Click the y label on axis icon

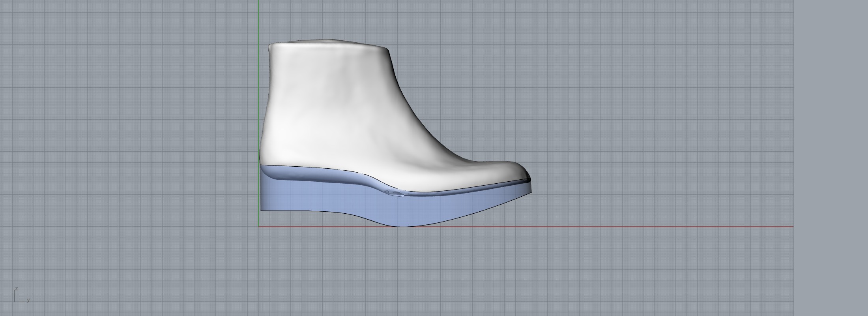[28, 300]
